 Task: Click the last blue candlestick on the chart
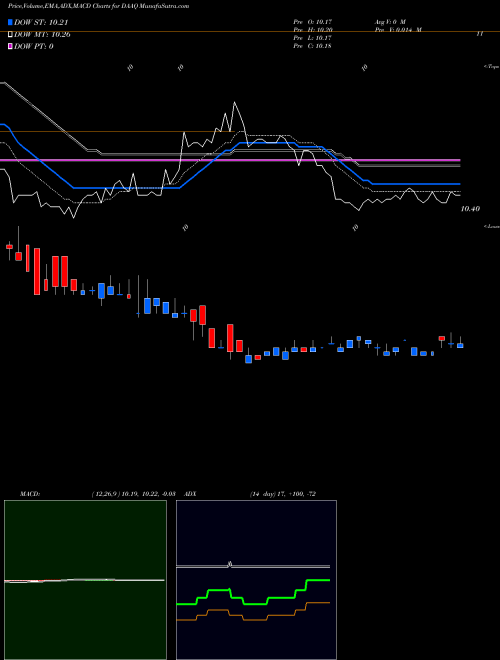click(x=460, y=345)
